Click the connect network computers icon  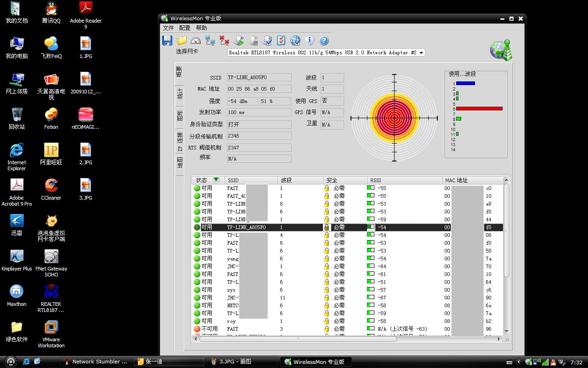pos(210,40)
